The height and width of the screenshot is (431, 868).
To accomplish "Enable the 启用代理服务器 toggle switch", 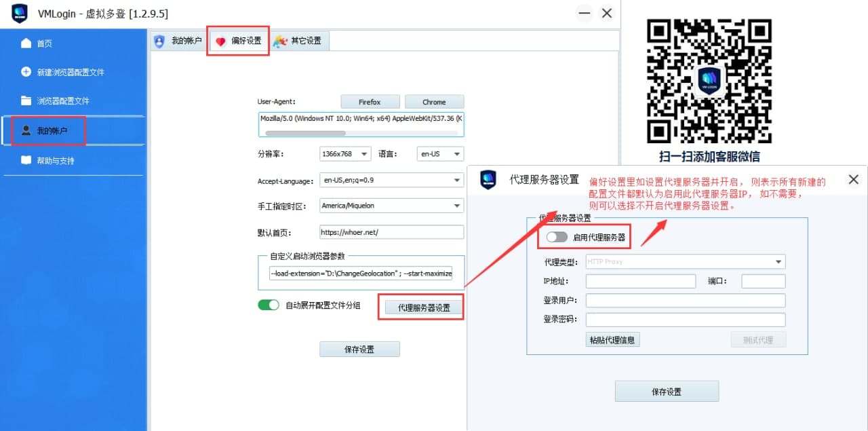I will [x=557, y=237].
